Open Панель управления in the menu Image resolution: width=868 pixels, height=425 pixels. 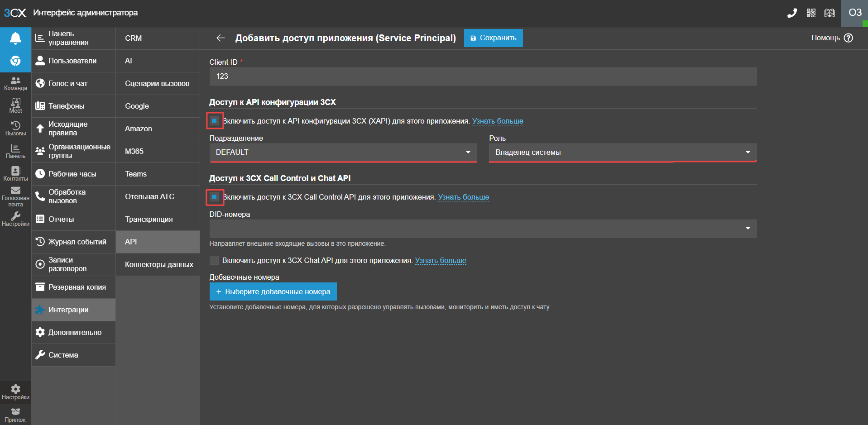73,38
